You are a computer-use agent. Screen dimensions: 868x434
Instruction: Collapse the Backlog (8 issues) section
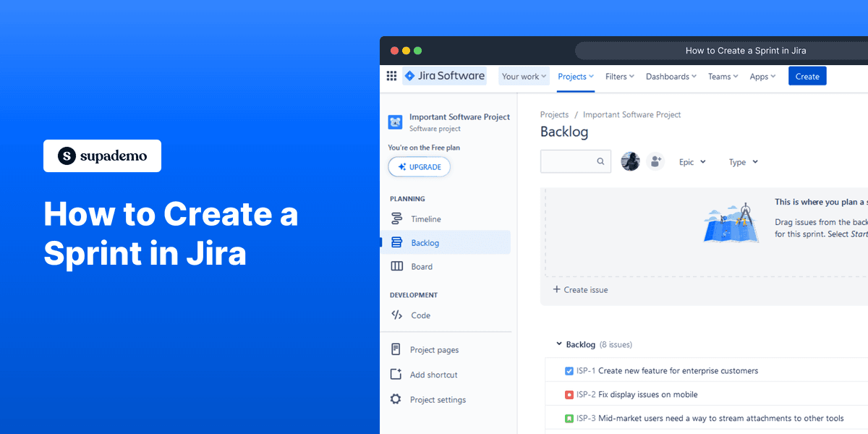(x=558, y=344)
